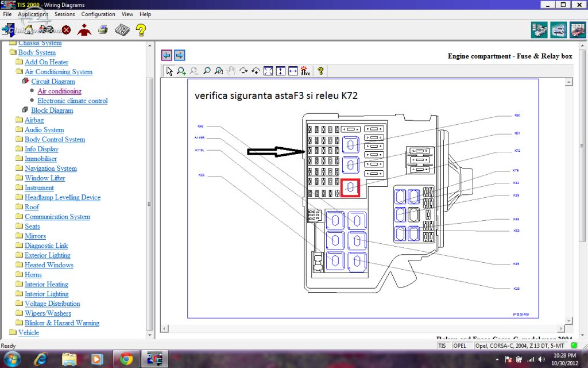Viewport: 588px width, 368px height.
Task: Fit diagram to height icon
Action: pyautogui.click(x=280, y=71)
